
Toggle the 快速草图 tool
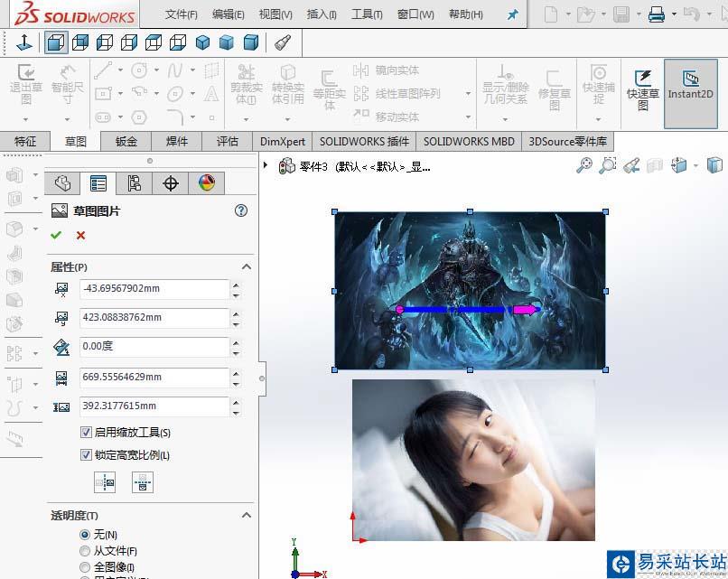coord(643,90)
